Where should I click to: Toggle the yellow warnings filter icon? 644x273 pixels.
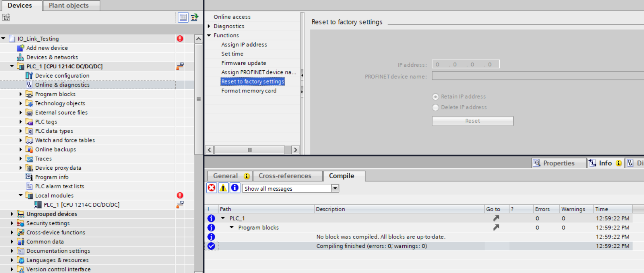[x=223, y=188]
